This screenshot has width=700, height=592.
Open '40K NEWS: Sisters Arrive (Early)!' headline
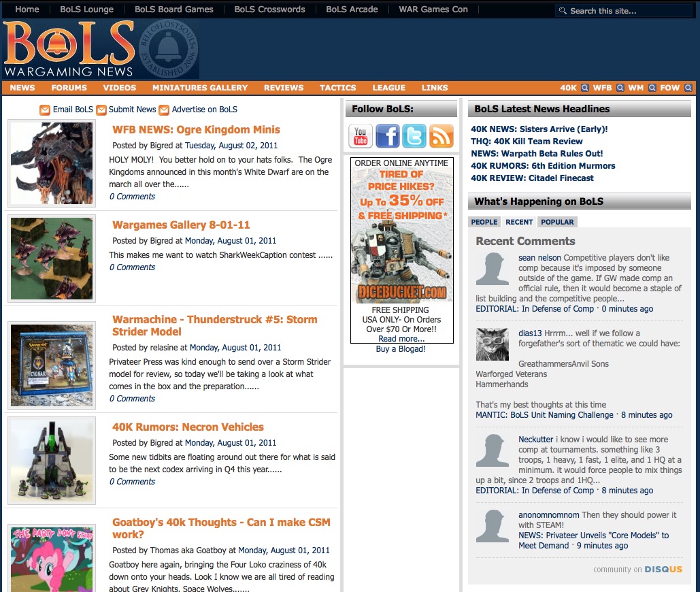(x=539, y=129)
